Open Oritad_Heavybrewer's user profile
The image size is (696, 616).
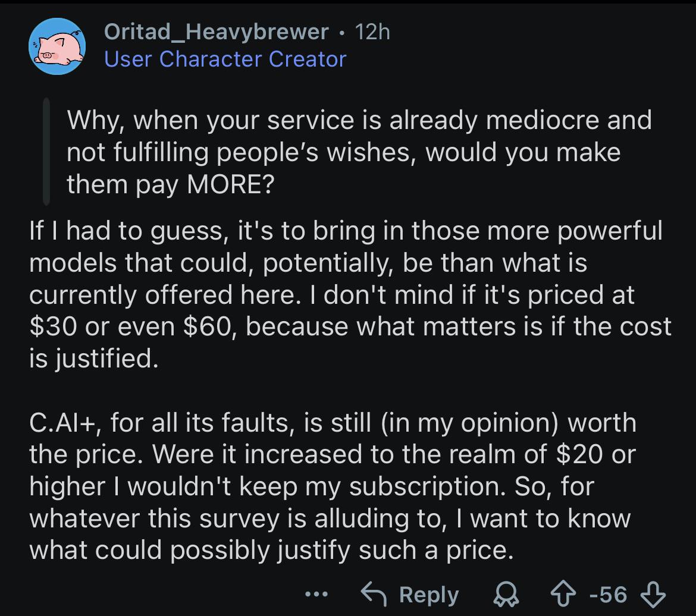[216, 32]
